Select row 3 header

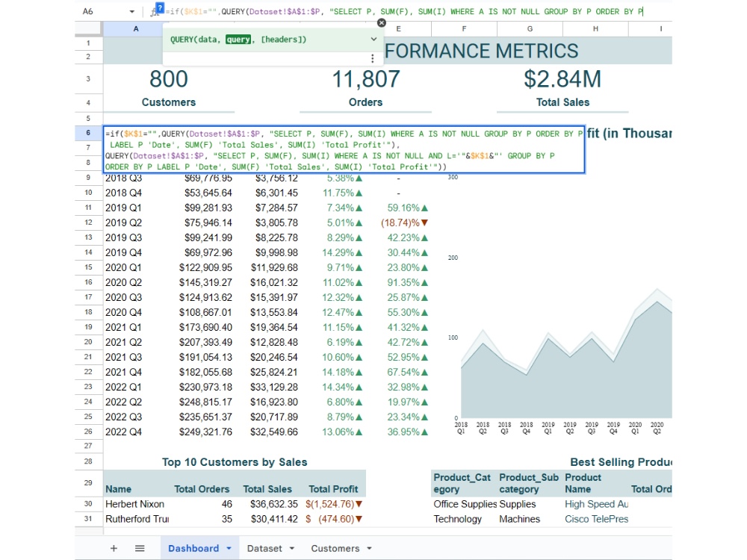pyautogui.click(x=88, y=78)
